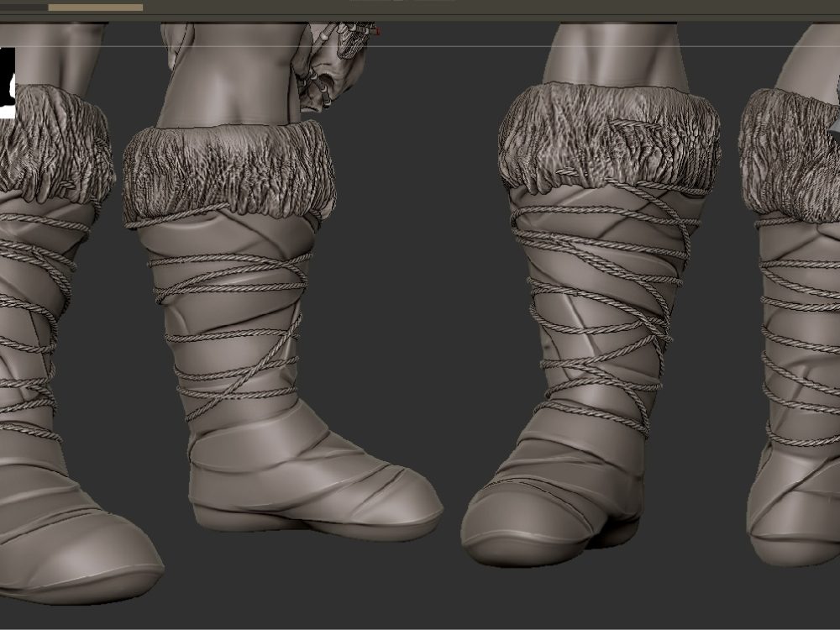Click the tan highlighted segment in the top bar
The width and height of the screenshot is (840, 630).
point(96,8)
